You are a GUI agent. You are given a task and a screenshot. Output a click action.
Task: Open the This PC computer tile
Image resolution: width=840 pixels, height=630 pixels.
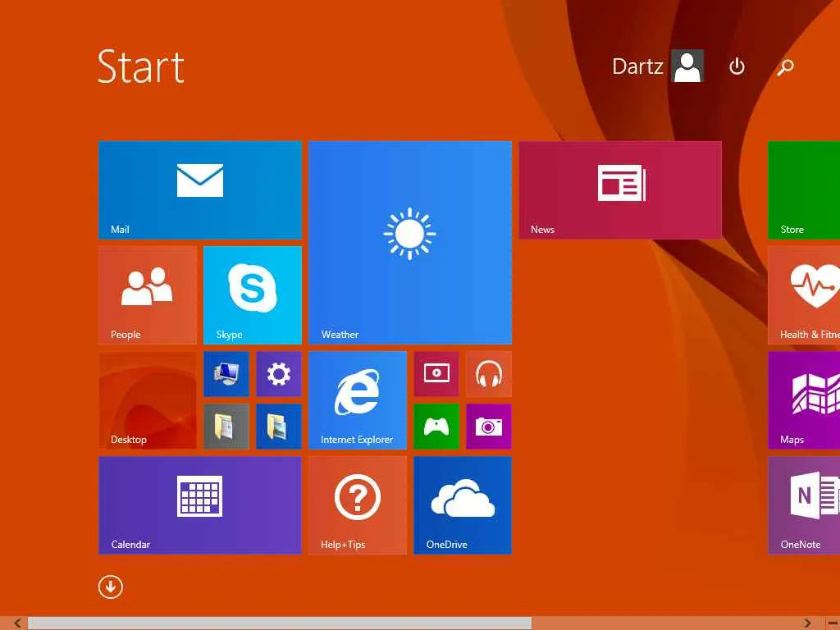tap(226, 373)
